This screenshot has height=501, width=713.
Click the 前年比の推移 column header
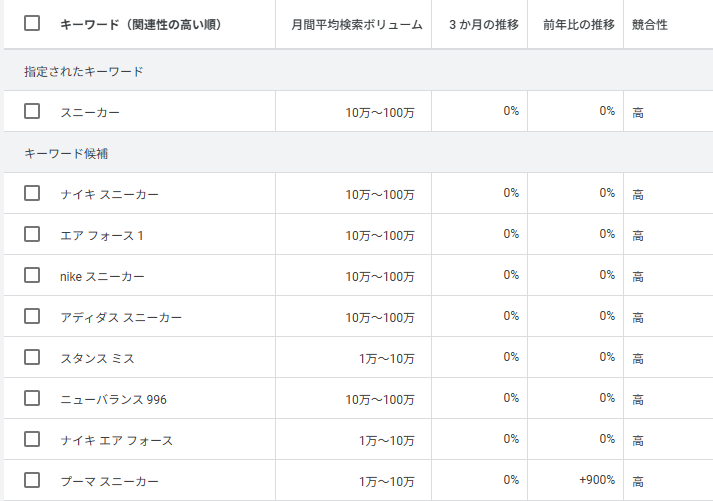pyautogui.click(x=578, y=24)
